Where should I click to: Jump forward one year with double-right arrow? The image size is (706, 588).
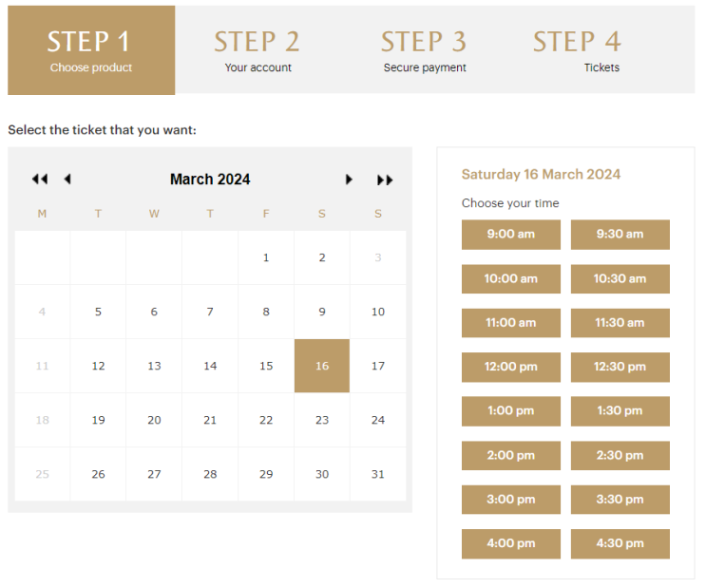tap(385, 180)
